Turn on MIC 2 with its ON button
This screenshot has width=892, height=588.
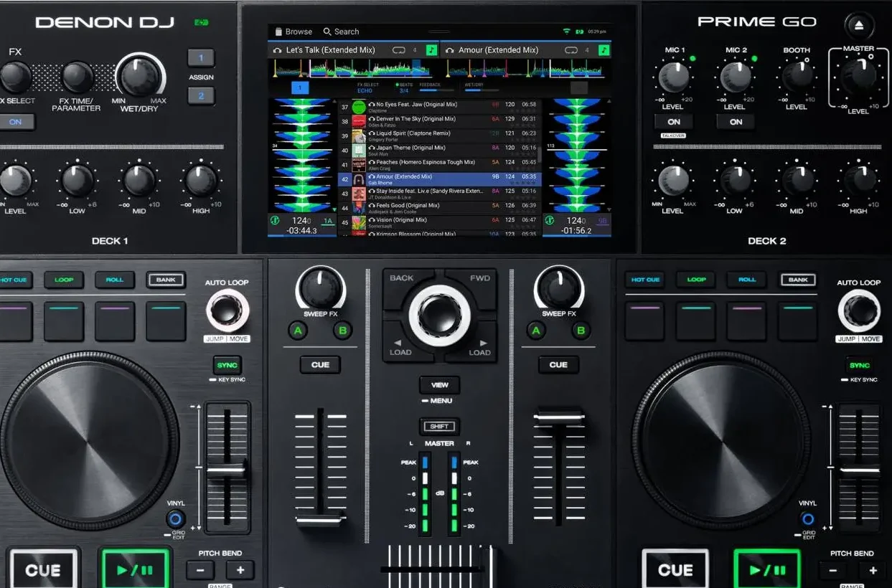click(x=736, y=122)
